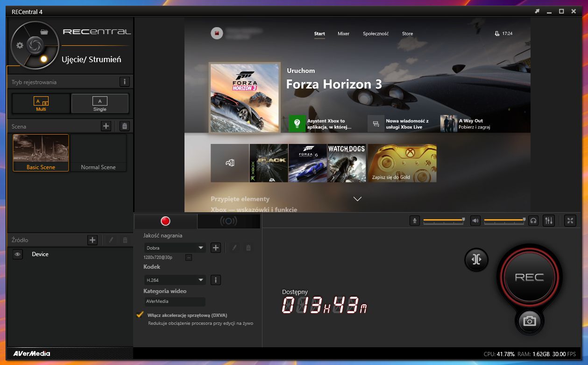Select the Watch Dogs game tile

point(347,163)
